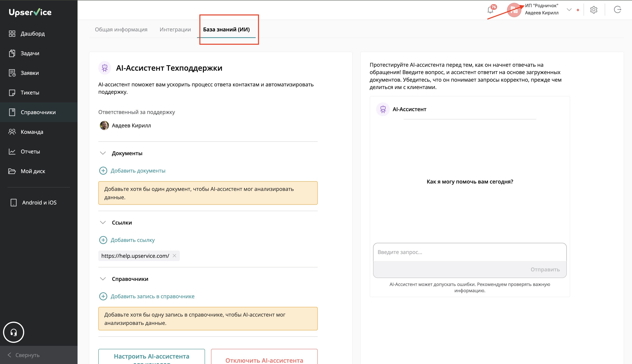Open notifications bell with 76 badge
The height and width of the screenshot is (364, 632).
[x=490, y=10]
